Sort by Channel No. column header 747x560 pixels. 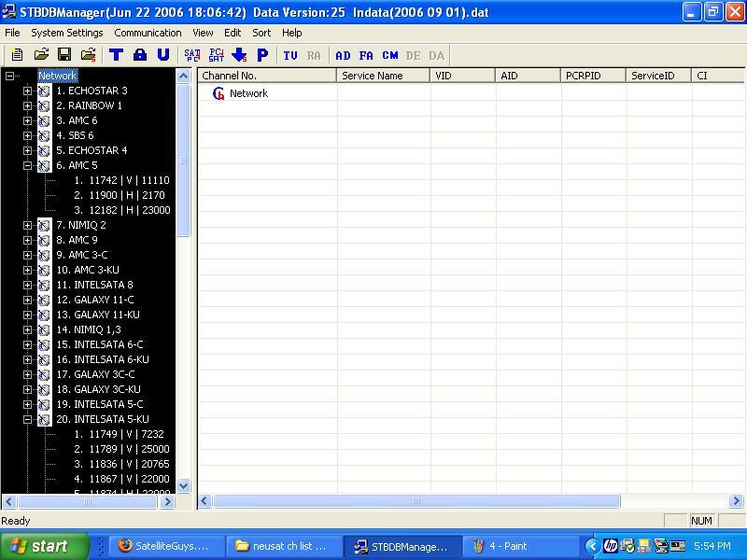[267, 76]
